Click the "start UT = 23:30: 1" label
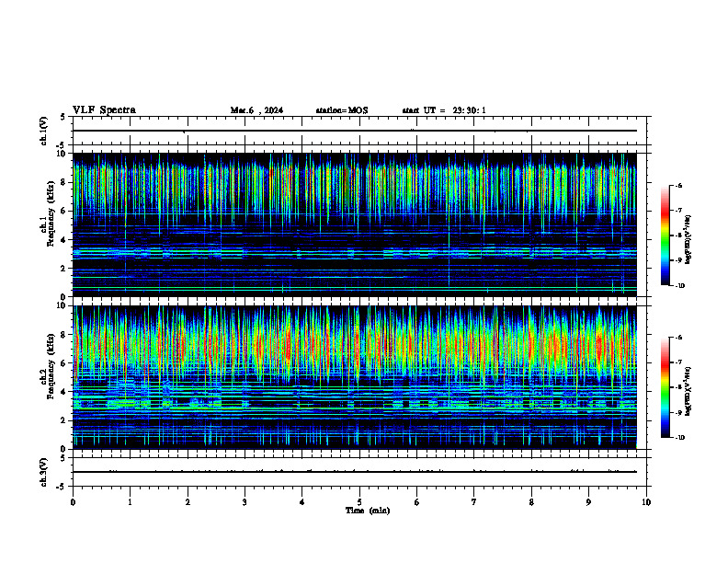This screenshot has height=563, width=728. click(444, 110)
